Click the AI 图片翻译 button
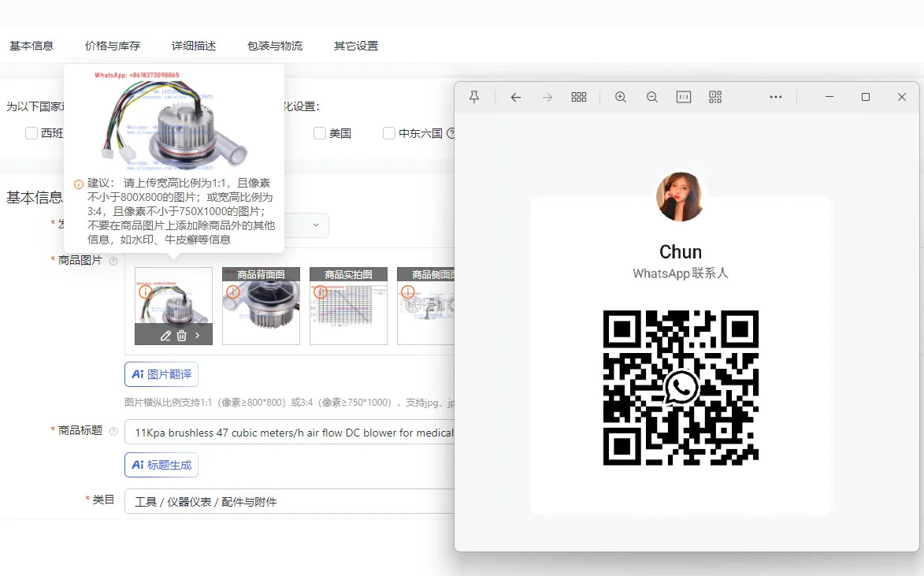924x576 pixels. (161, 374)
